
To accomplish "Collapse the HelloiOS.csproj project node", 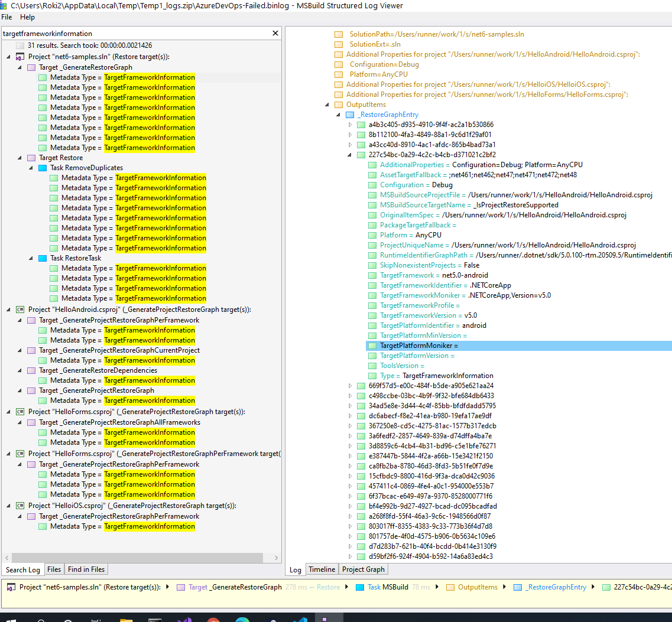I will click(9, 506).
